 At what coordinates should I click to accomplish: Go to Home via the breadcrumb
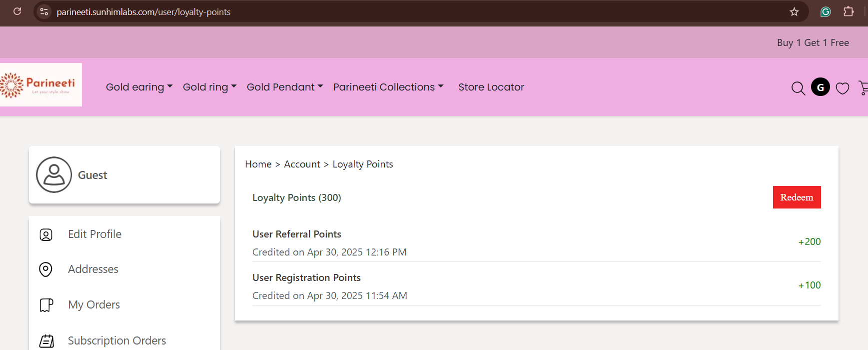(258, 164)
